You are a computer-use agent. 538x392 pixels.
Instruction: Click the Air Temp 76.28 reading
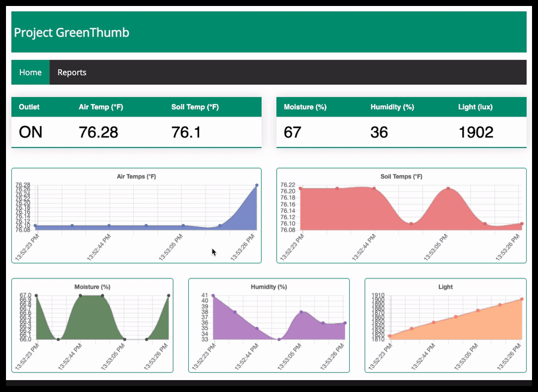coord(99,132)
